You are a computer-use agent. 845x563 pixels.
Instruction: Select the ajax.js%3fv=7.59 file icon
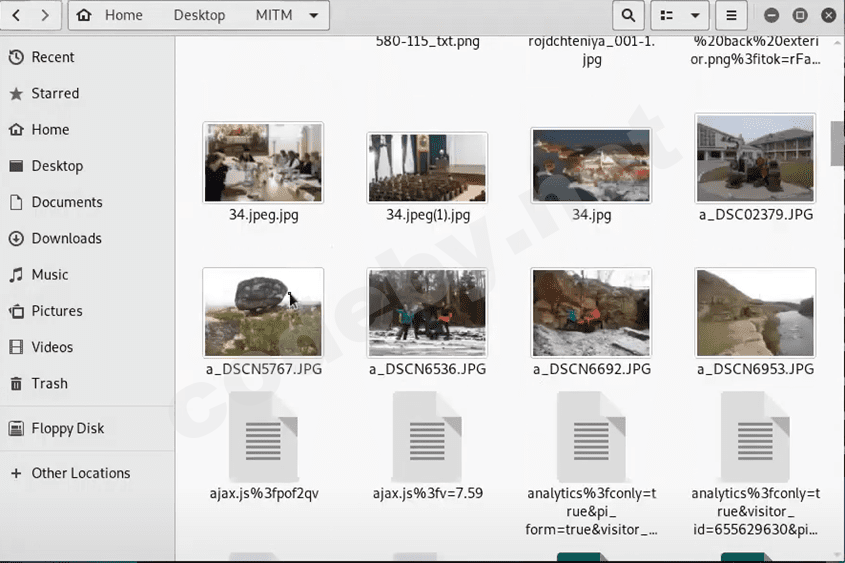pyautogui.click(x=427, y=436)
